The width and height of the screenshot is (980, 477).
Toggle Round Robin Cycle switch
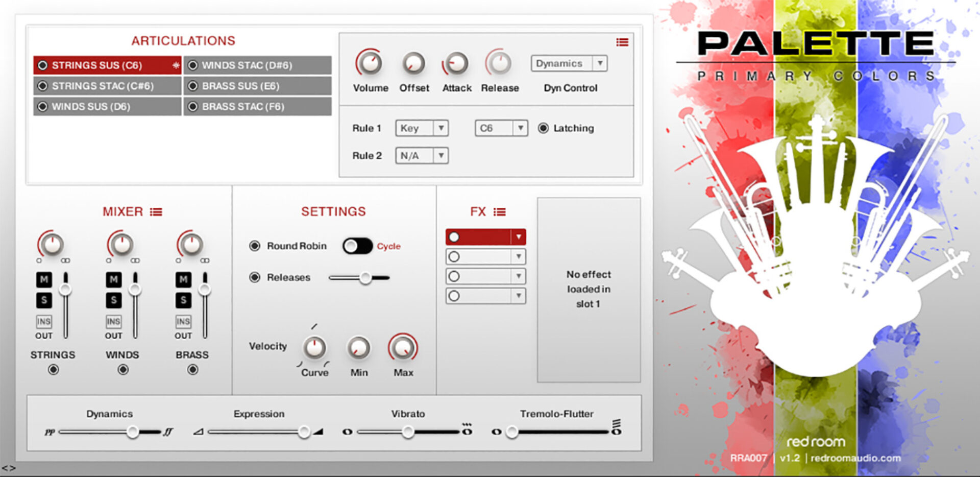pyautogui.click(x=356, y=246)
